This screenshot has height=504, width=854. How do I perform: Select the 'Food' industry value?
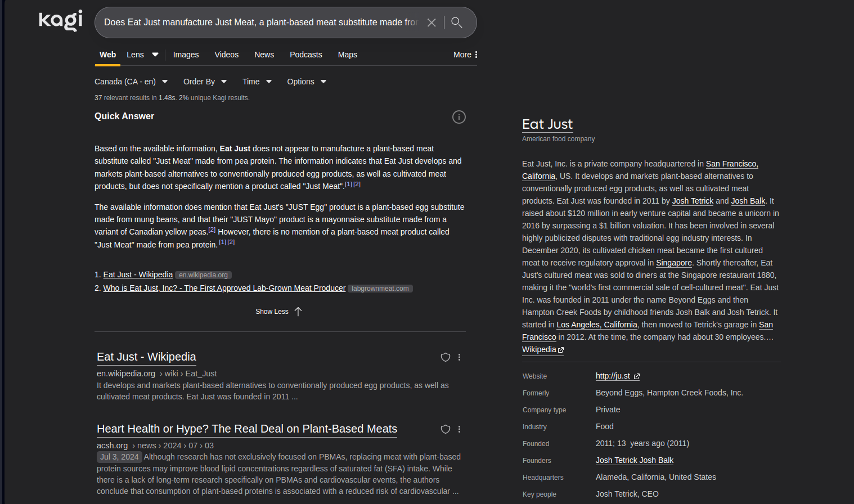(605, 426)
